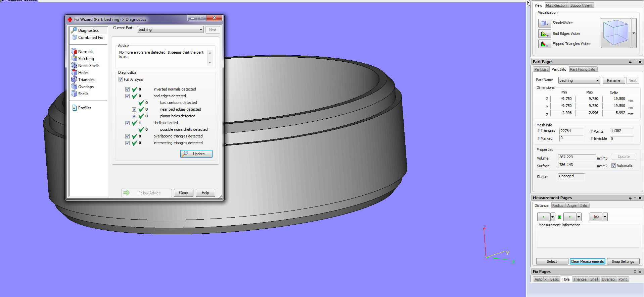This screenshot has width=644, height=297.
Task: Switch to the Radius measurement tab
Action: tap(558, 205)
